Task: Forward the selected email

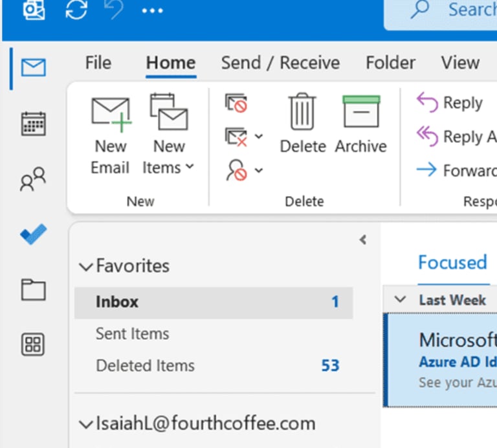Action: tap(456, 170)
